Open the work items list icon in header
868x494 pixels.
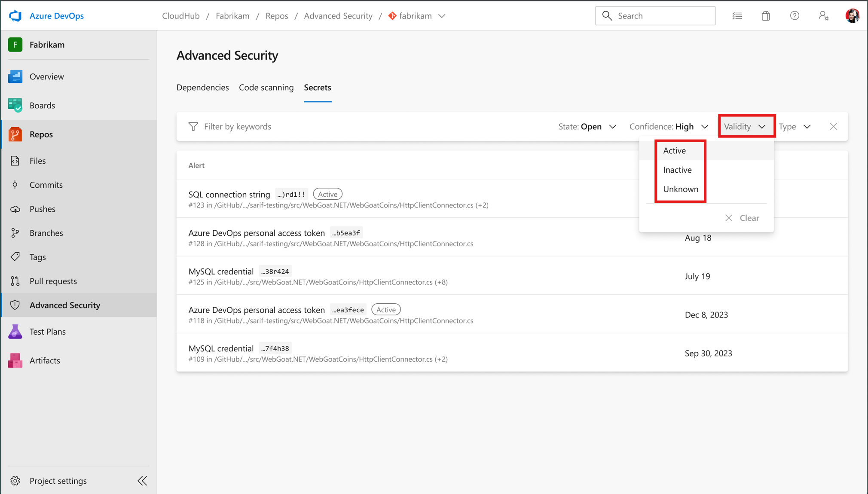(x=737, y=16)
